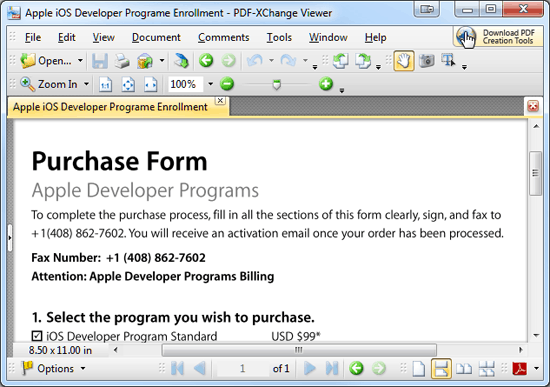Select Facing pages layout

(464, 369)
